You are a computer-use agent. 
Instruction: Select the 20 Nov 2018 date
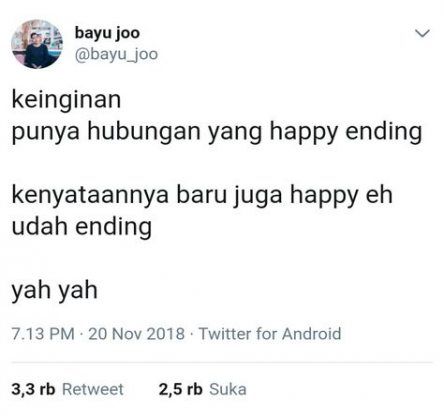[x=136, y=334]
